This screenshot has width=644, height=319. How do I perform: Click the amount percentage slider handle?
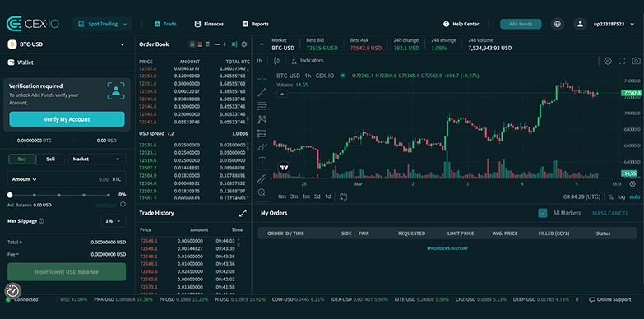point(10,195)
